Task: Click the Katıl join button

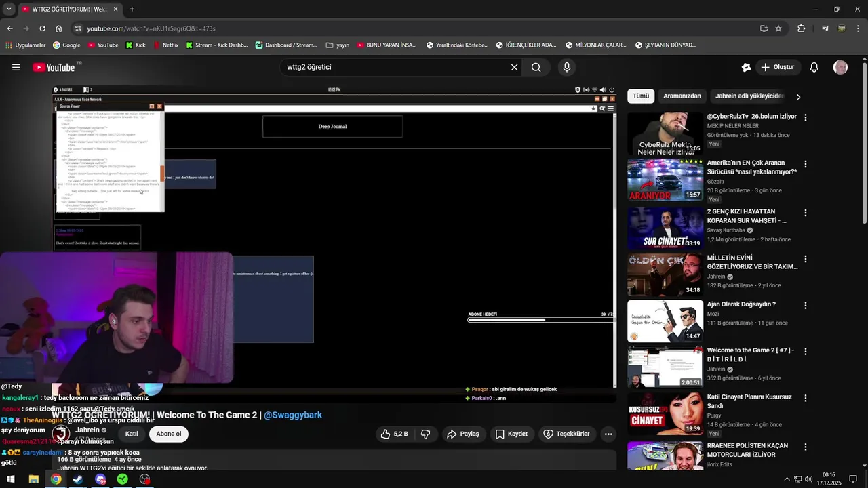Action: click(132, 434)
